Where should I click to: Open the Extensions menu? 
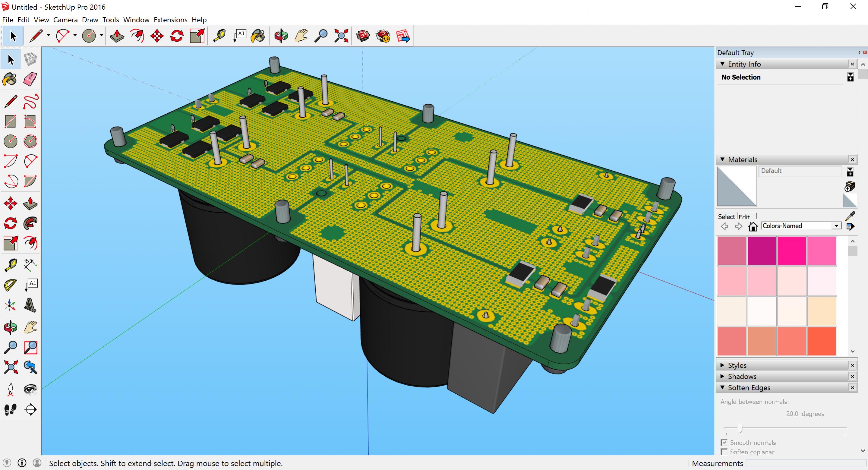pyautogui.click(x=171, y=20)
